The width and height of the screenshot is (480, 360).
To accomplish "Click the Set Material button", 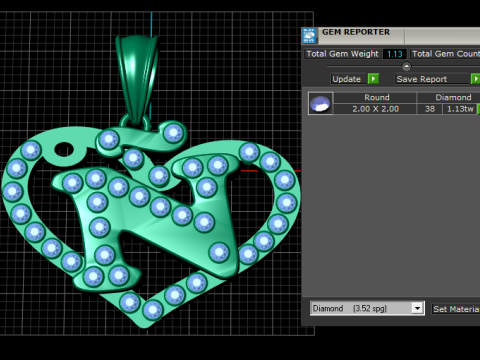I will [456, 309].
